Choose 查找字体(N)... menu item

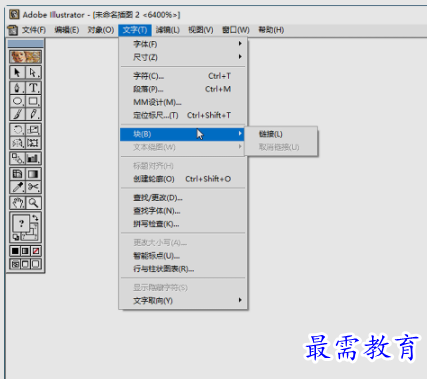(x=183, y=211)
